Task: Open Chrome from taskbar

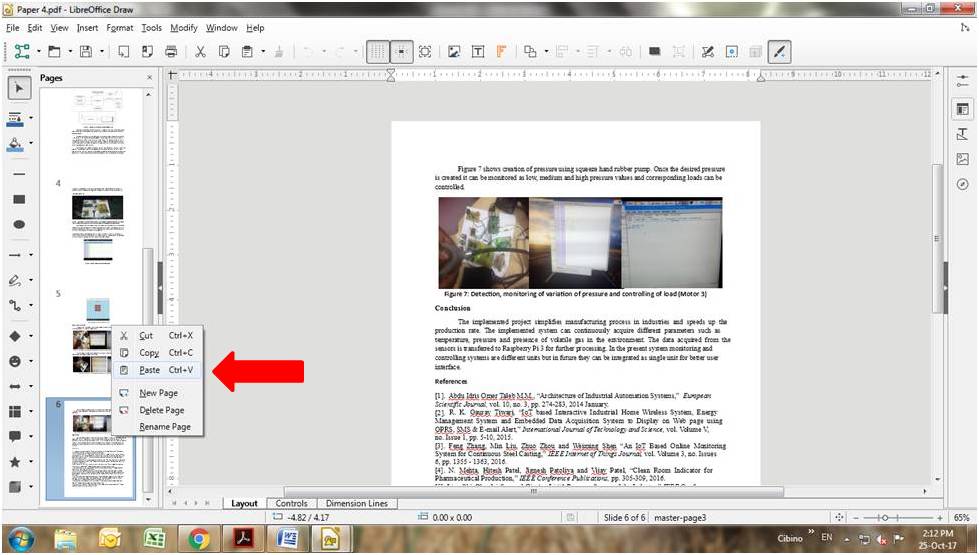Action: (199, 539)
